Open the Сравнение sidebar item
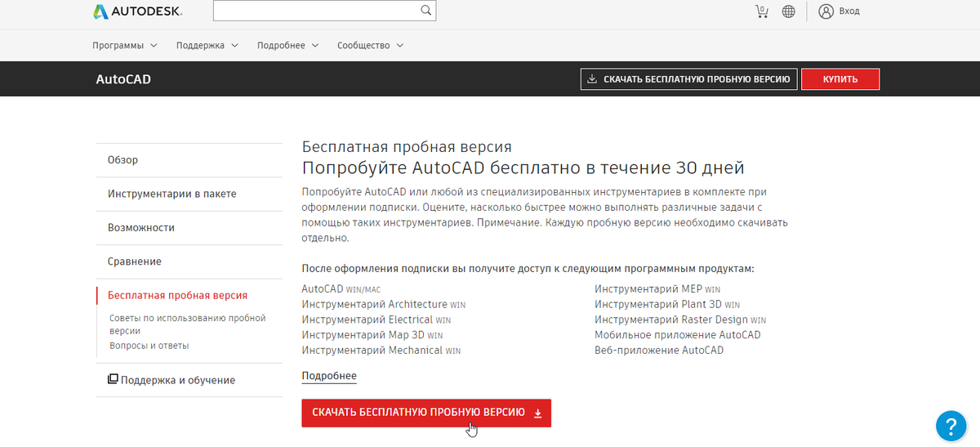This screenshot has width=980, height=447. point(189,261)
